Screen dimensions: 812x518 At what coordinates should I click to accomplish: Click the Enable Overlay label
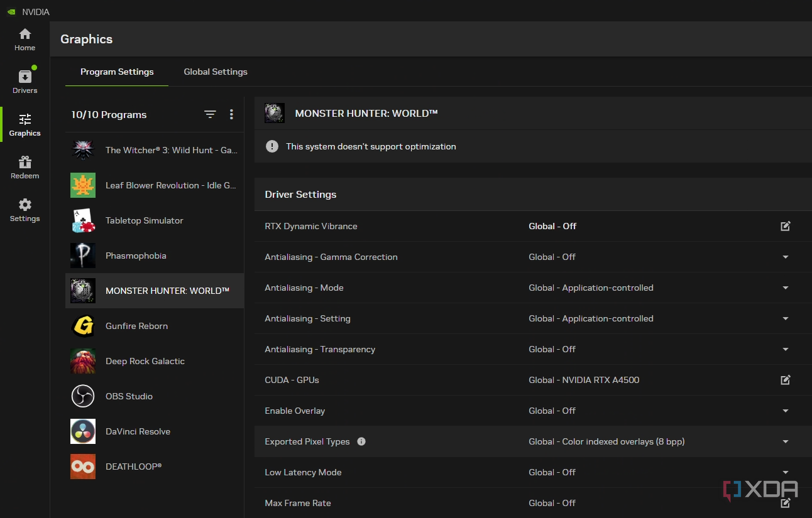pyautogui.click(x=295, y=411)
